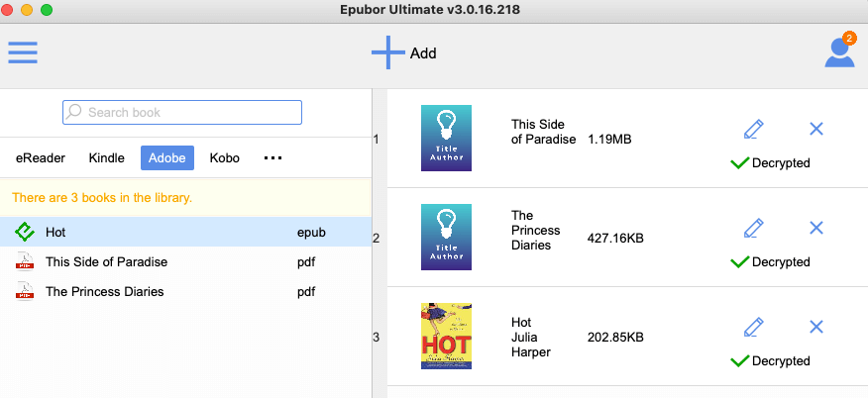Click the blue plus Add icon

(388, 52)
